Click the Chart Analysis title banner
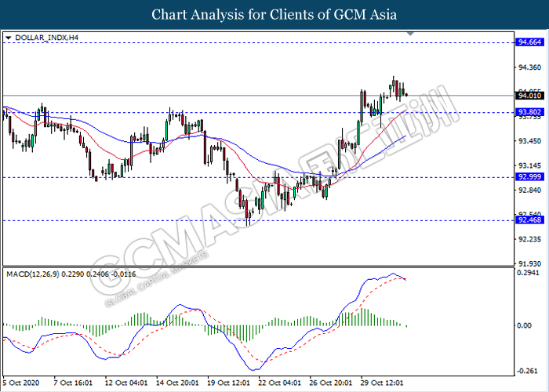Viewport: 549px width, 392px height. pyautogui.click(x=274, y=14)
